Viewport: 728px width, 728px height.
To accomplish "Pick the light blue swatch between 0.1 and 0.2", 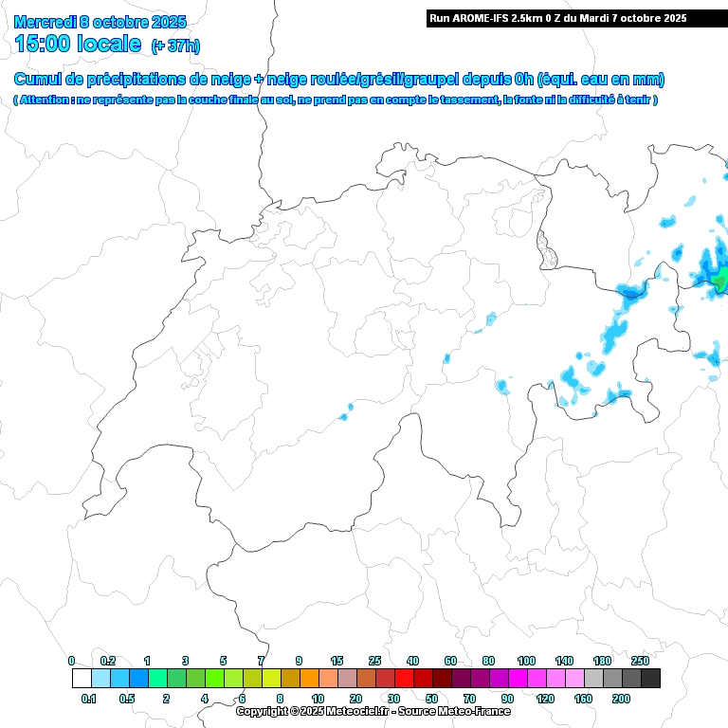I will click(x=100, y=678).
